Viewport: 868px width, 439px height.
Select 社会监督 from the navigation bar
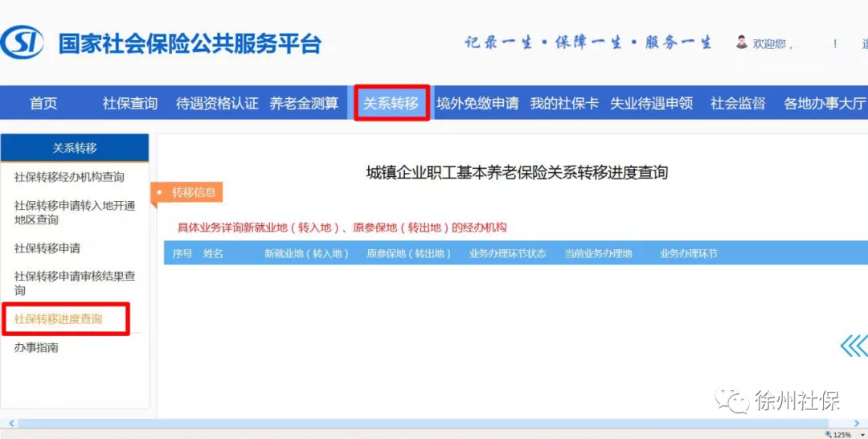pos(738,103)
